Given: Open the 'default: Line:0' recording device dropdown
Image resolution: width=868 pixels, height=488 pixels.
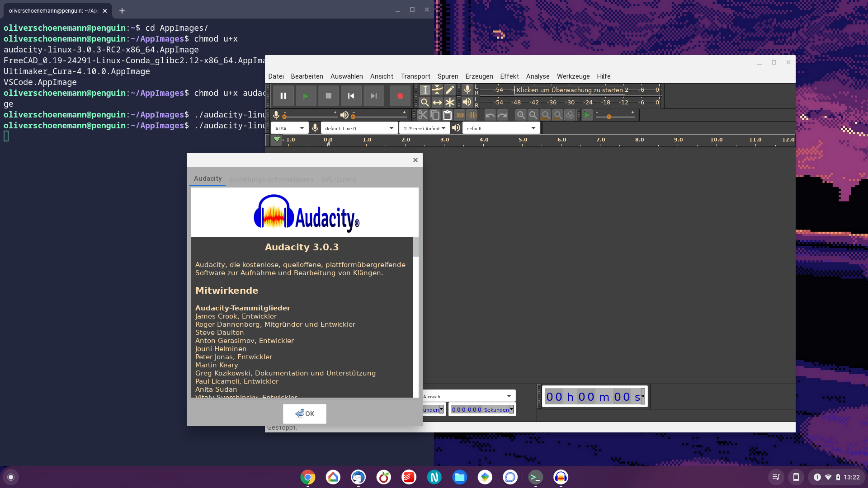Looking at the screenshot, I should click(x=359, y=128).
